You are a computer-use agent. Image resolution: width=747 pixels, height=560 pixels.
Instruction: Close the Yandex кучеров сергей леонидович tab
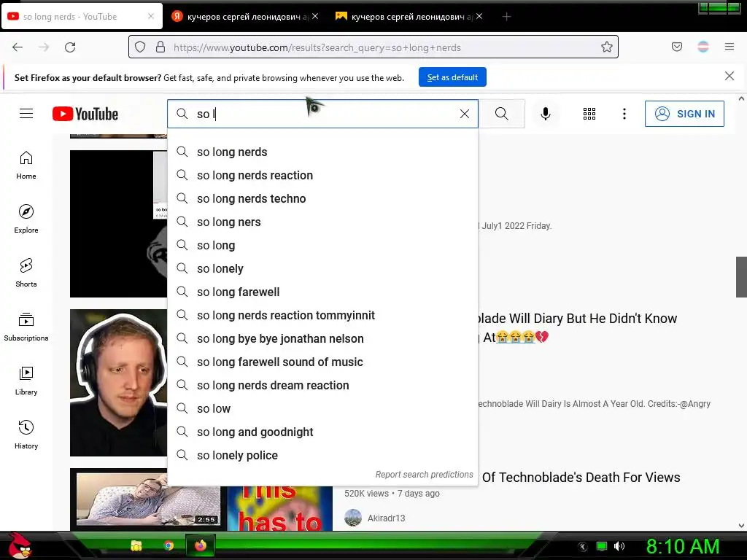[315, 16]
